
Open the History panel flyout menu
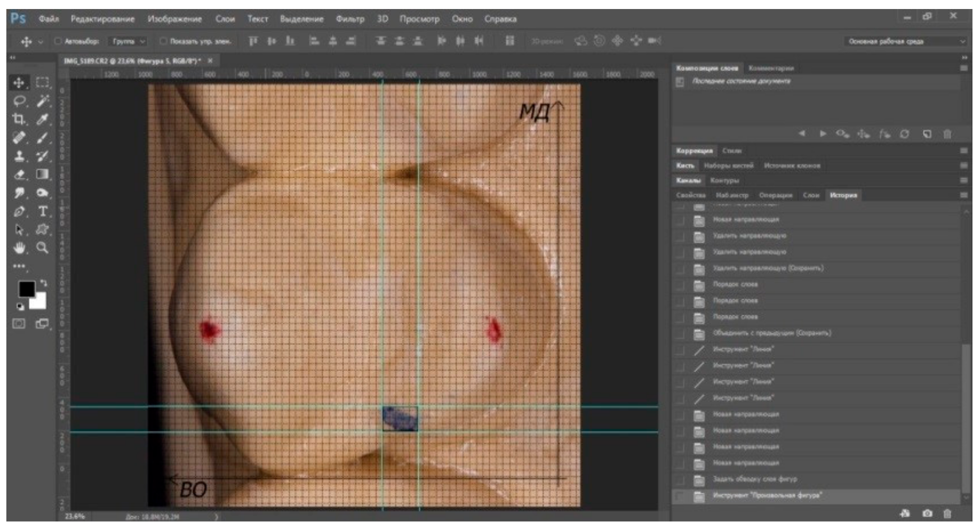point(963,195)
